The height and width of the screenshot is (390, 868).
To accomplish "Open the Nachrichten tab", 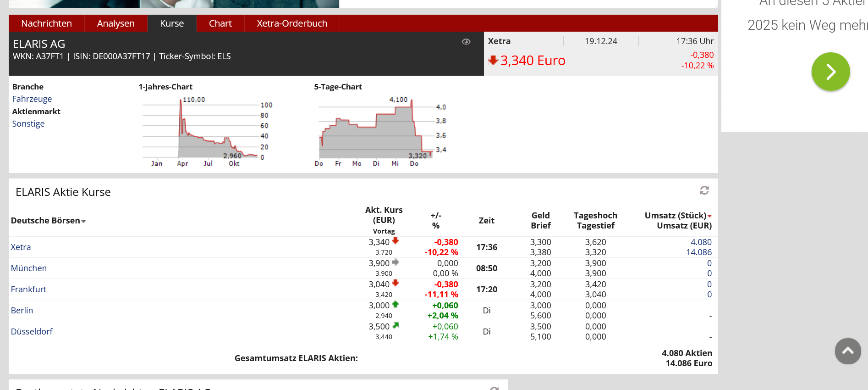I will pos(46,23).
